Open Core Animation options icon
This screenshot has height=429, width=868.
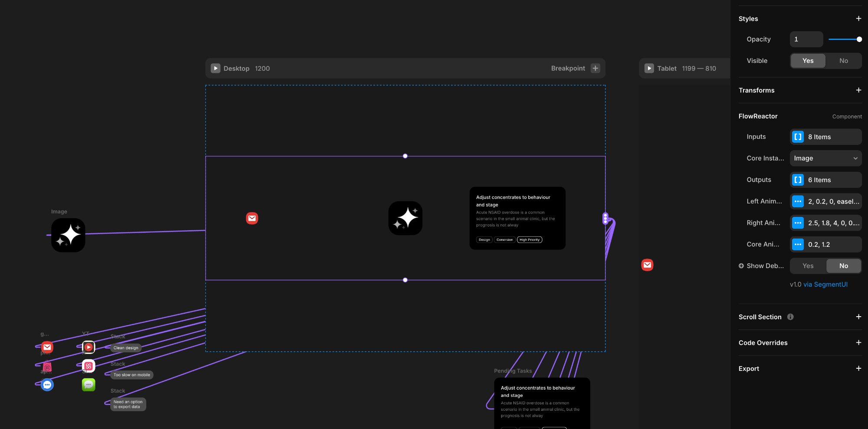(x=798, y=244)
